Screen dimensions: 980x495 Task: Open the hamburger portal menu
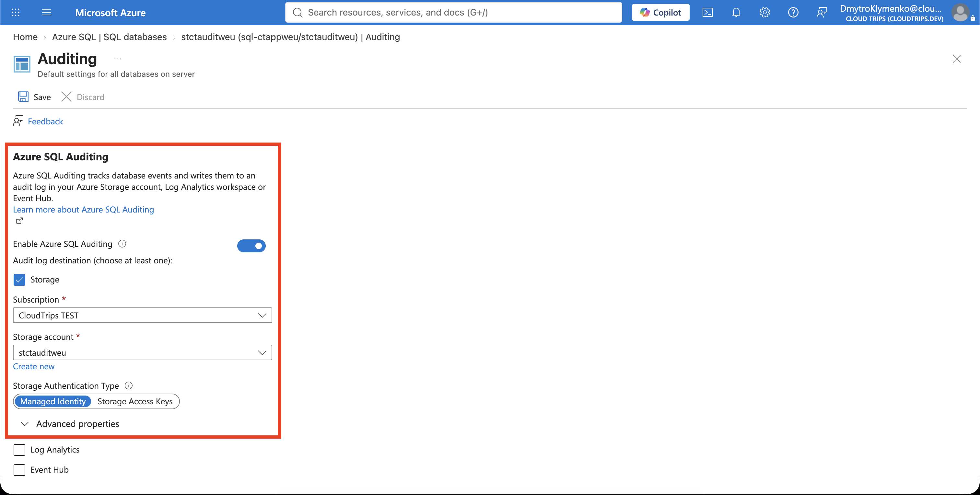46,13
